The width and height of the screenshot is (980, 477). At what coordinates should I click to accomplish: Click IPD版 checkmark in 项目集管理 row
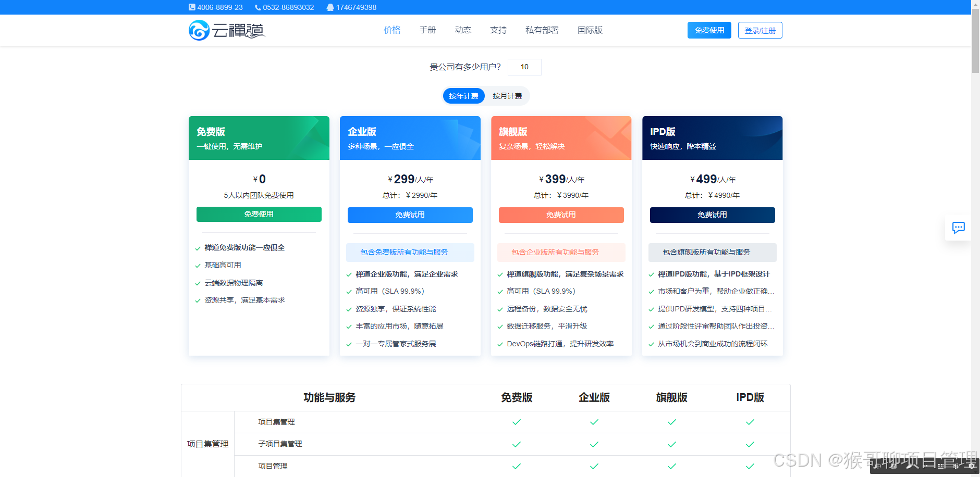tap(750, 422)
